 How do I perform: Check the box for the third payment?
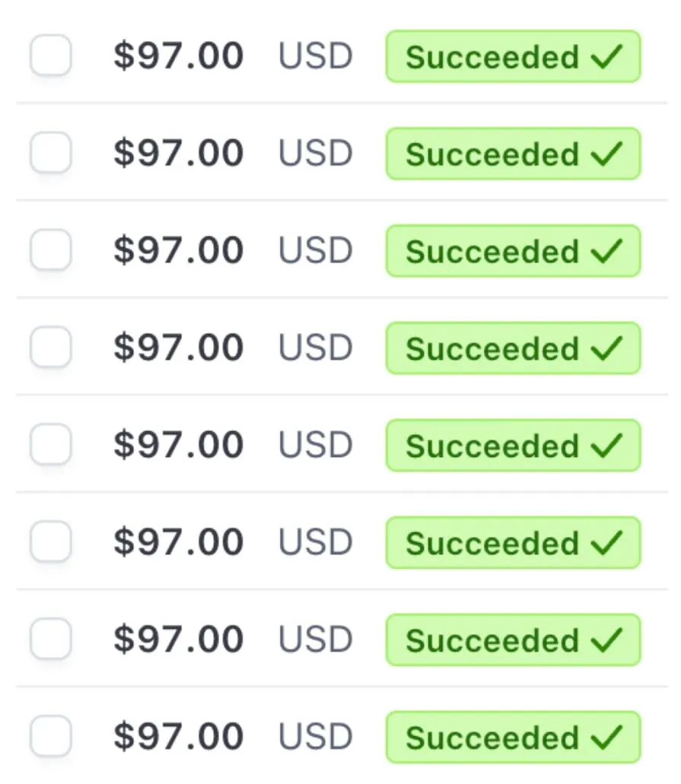click(51, 250)
